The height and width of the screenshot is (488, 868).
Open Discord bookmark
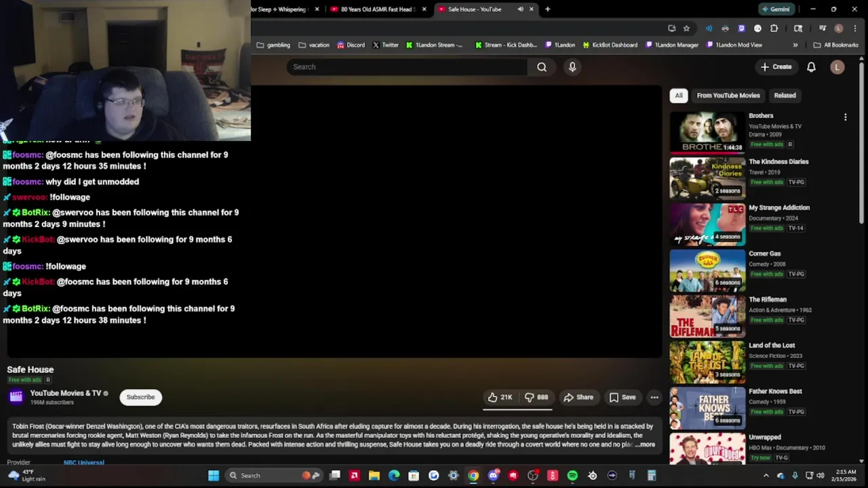point(351,45)
